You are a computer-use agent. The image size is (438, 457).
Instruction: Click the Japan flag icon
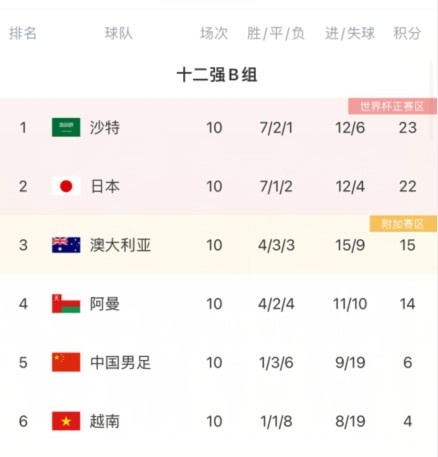point(66,186)
